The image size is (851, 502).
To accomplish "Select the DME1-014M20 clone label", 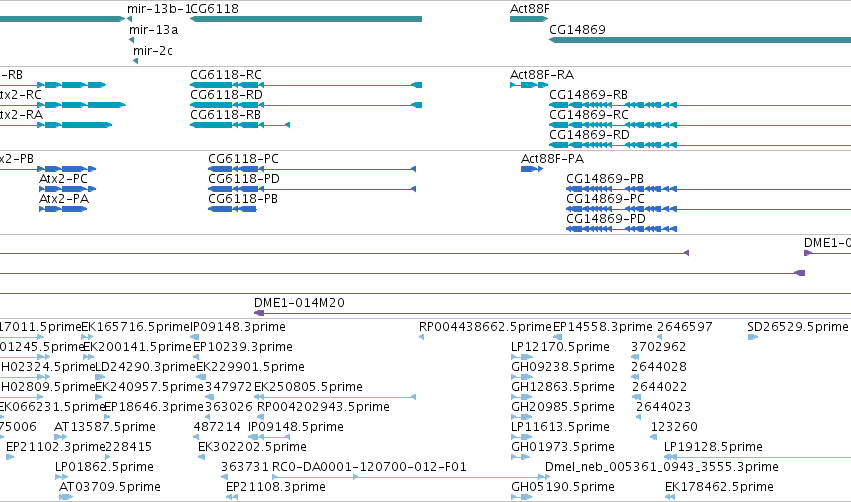I will point(299,303).
